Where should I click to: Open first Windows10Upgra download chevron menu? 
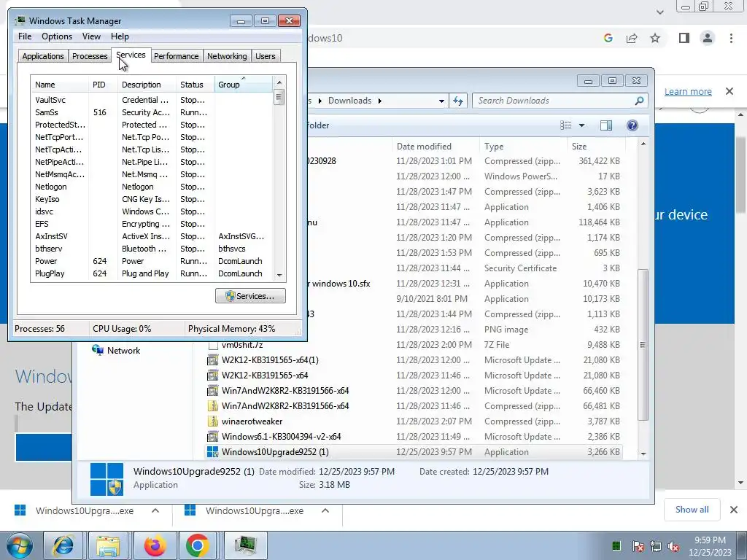tap(155, 510)
